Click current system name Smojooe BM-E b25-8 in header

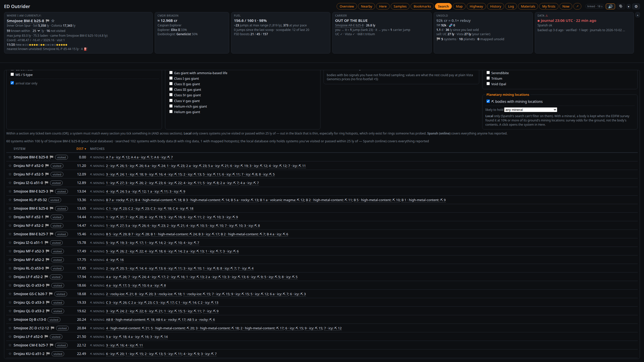[x=25, y=21]
